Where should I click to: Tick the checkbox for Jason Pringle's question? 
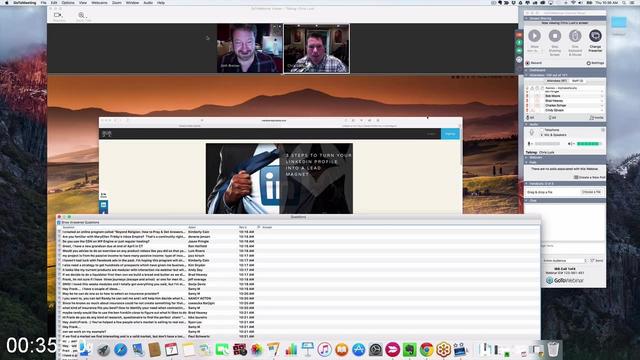pos(59,241)
